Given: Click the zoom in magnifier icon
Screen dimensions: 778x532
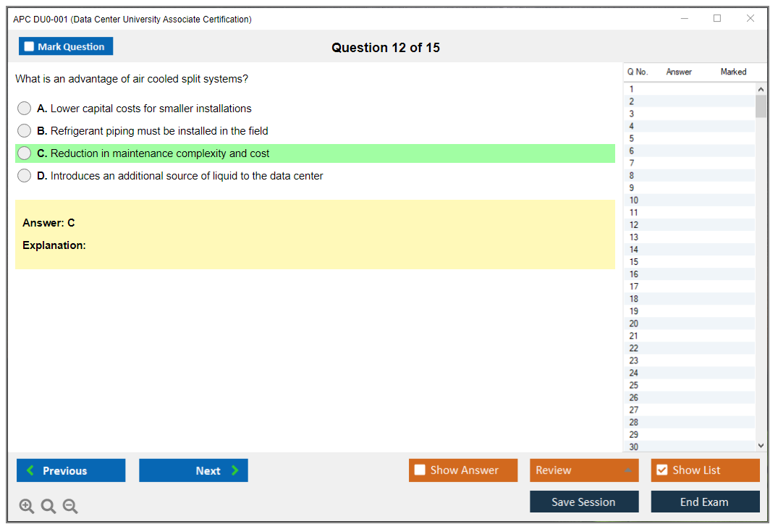Looking at the screenshot, I should tap(27, 506).
